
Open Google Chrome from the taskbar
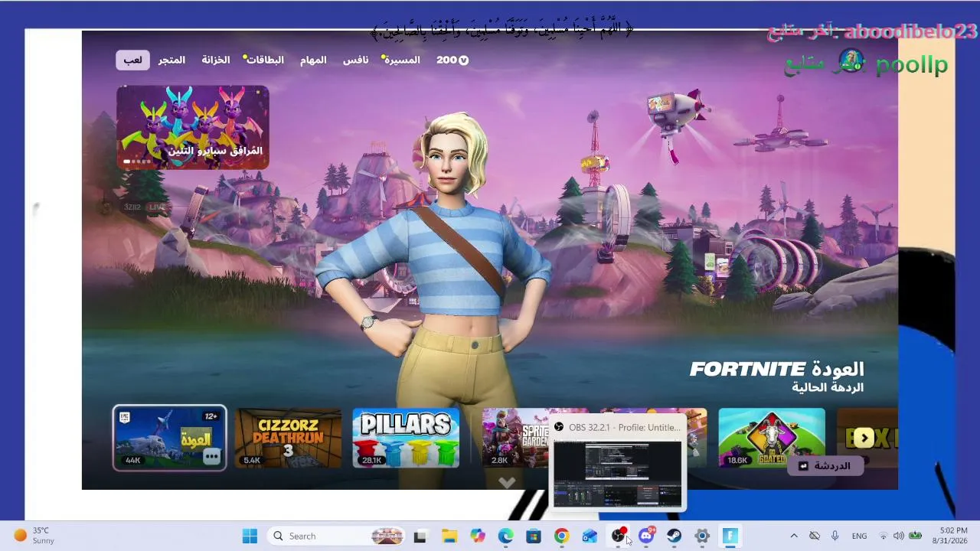(x=561, y=536)
